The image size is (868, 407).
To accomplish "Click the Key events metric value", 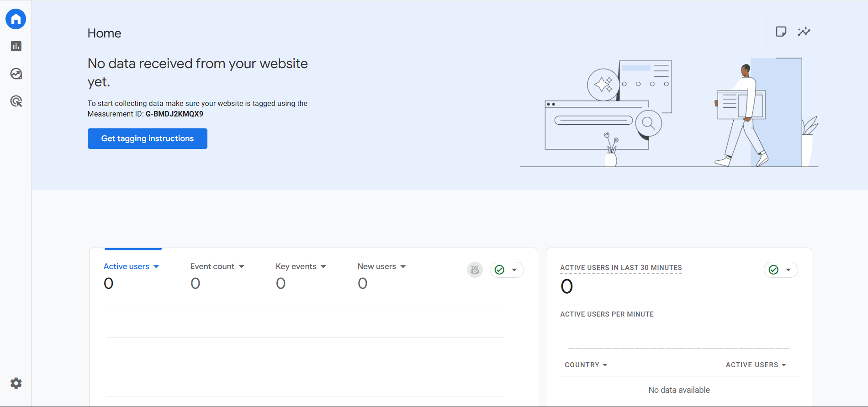I will click(x=281, y=284).
